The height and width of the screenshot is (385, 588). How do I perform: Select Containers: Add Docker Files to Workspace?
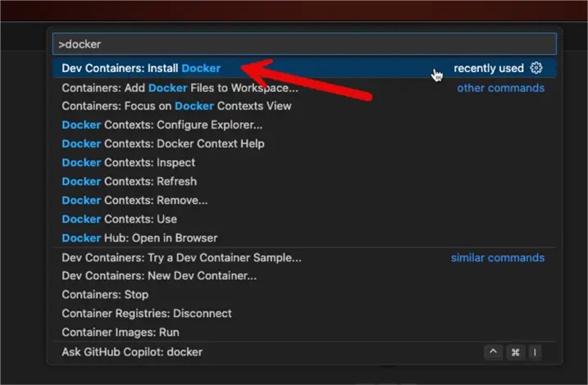304,88
